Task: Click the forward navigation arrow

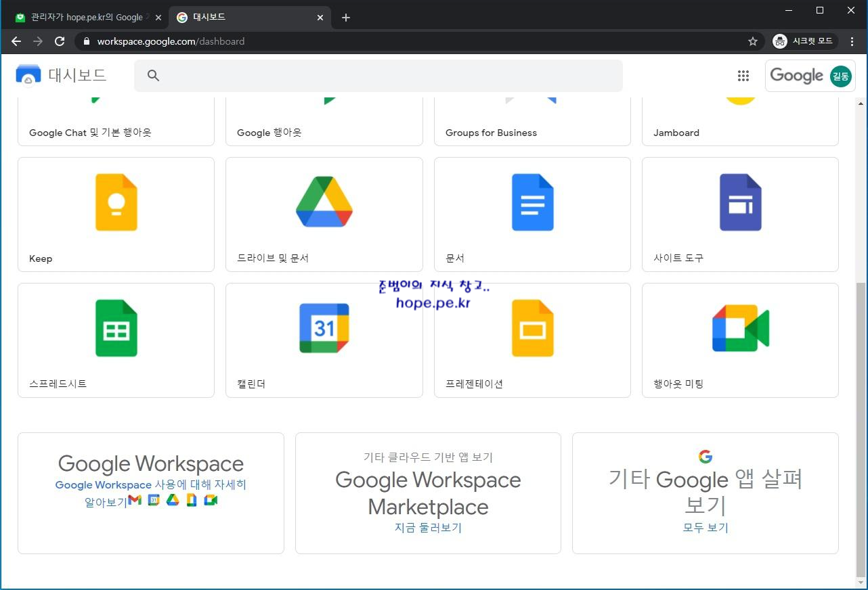Action: click(38, 41)
